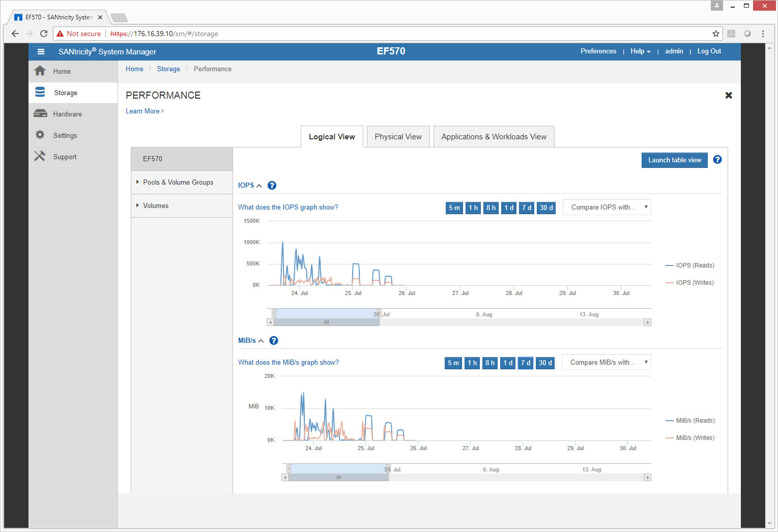778x532 pixels.
Task: Open the hamburger menu in SANtricity header
Action: (41, 51)
